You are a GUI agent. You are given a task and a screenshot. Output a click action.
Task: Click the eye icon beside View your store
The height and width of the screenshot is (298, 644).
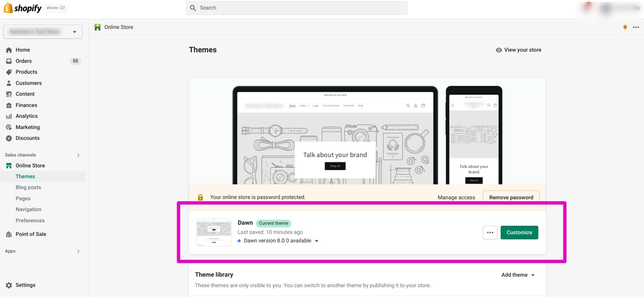[x=499, y=50]
